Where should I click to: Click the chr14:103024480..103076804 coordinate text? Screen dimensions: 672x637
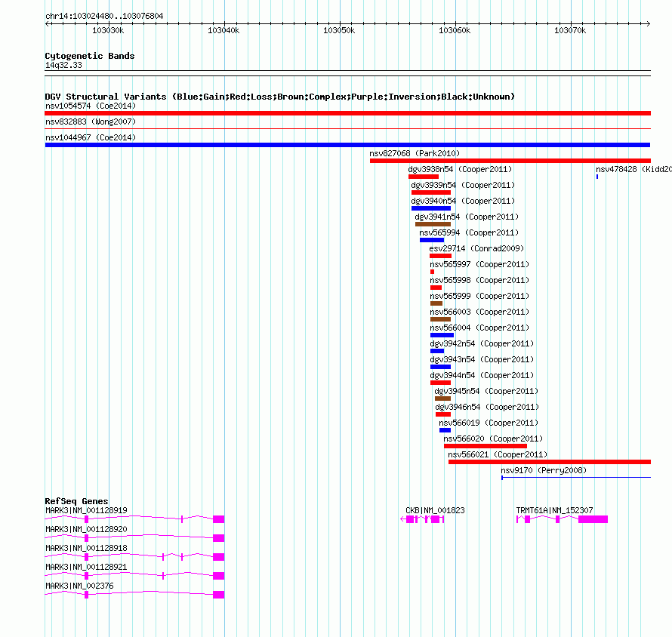click(104, 17)
